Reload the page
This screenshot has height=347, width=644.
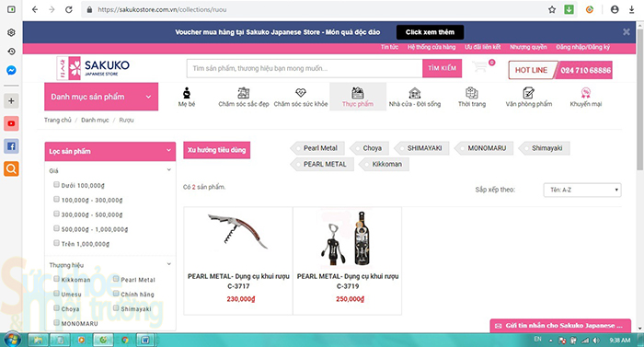tap(69, 9)
